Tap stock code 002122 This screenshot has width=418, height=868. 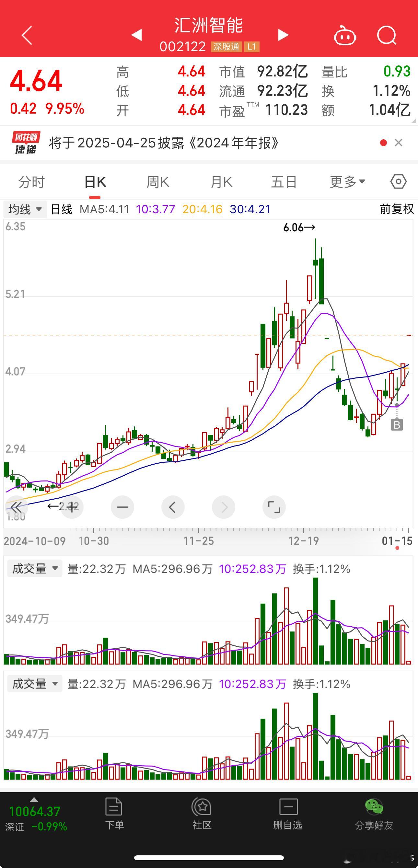coord(183,47)
